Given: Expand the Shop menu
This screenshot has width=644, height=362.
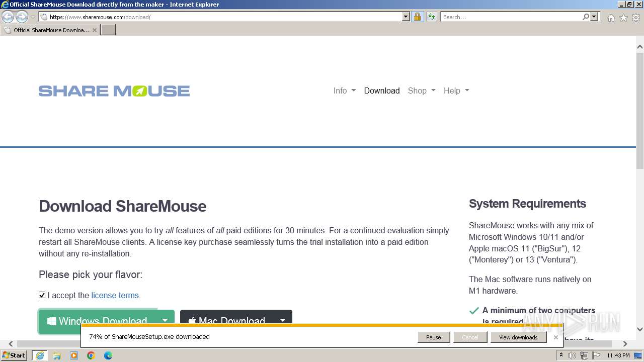Looking at the screenshot, I should [x=422, y=90].
